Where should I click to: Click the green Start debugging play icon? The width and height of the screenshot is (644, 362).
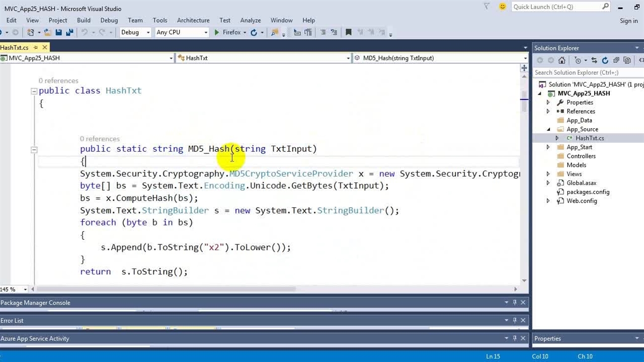click(216, 32)
